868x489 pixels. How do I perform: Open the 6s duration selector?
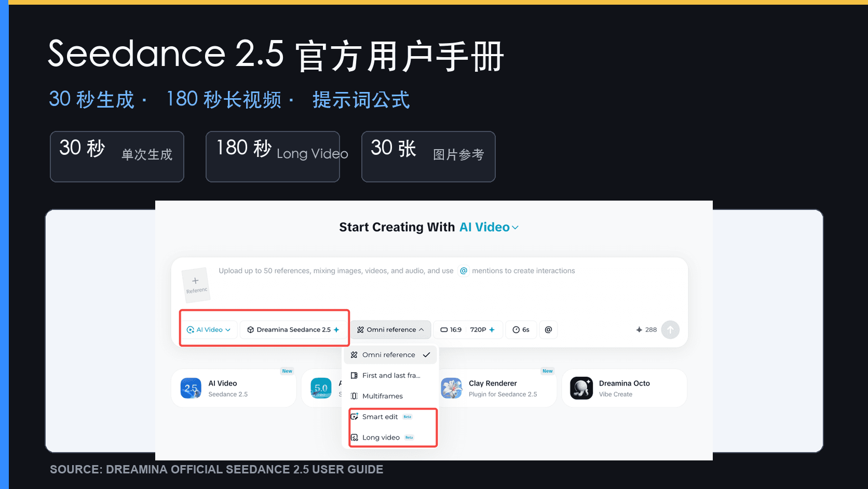click(521, 329)
